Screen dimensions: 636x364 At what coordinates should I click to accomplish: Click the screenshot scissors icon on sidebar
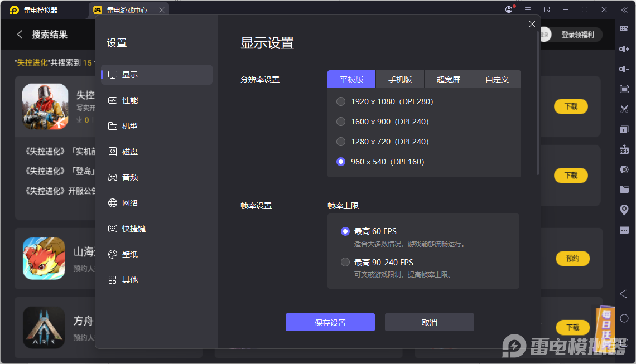[624, 109]
